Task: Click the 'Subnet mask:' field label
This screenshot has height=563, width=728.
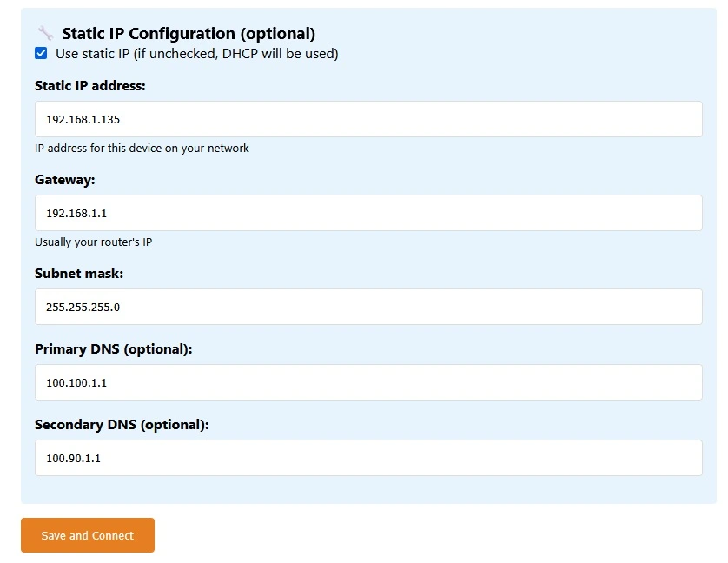Action: click(79, 274)
